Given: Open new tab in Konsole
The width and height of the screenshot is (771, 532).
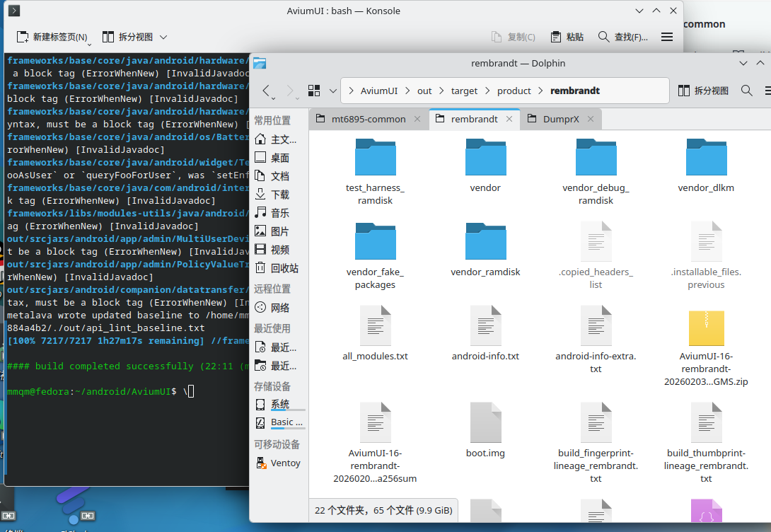Looking at the screenshot, I should (x=52, y=37).
